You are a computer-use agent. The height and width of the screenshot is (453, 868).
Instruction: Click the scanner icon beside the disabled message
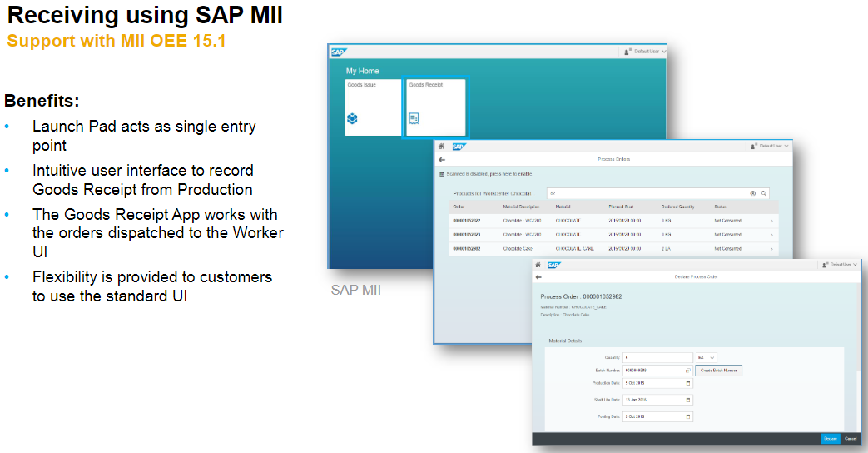pos(442,174)
